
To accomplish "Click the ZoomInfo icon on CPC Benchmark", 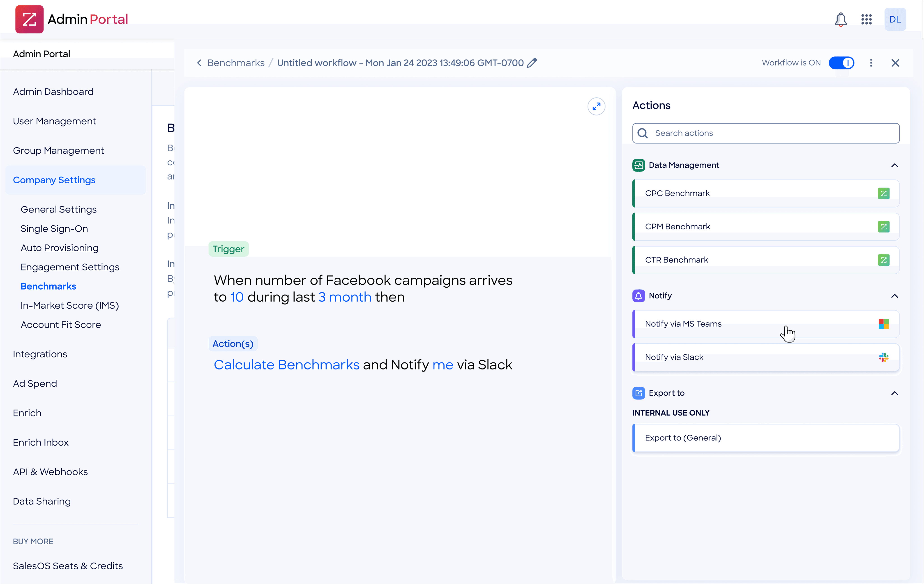I will tap(884, 193).
